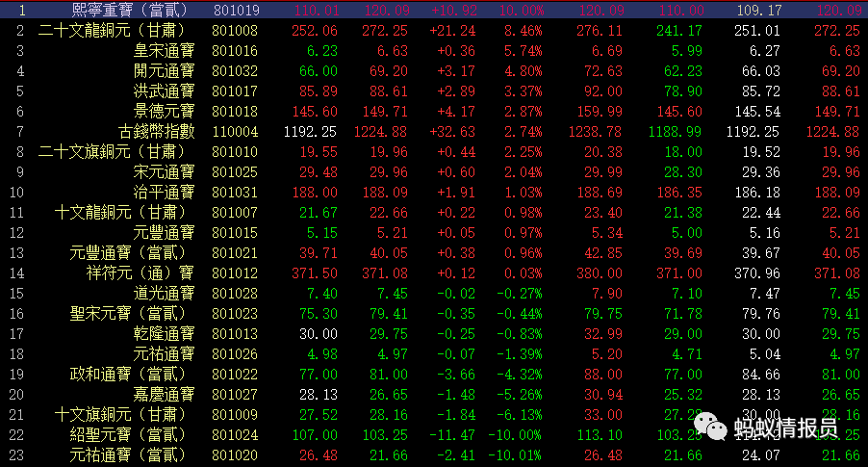Click code 801032
Viewport: 868px width, 467px height.
[x=235, y=71]
